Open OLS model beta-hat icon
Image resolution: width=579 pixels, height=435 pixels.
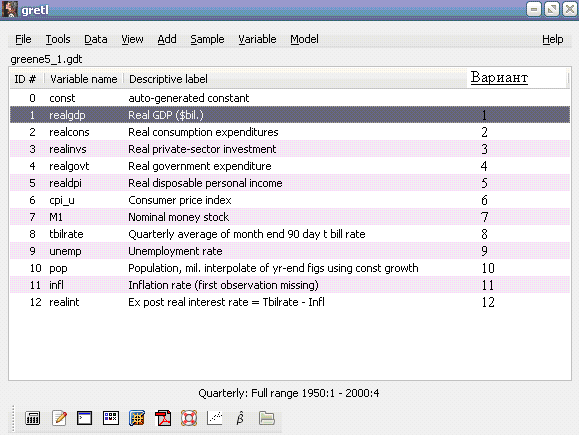click(x=240, y=418)
